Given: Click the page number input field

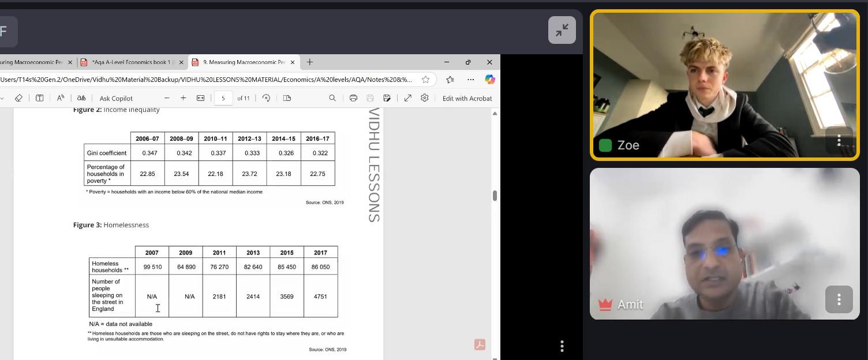Looking at the screenshot, I should [x=223, y=98].
